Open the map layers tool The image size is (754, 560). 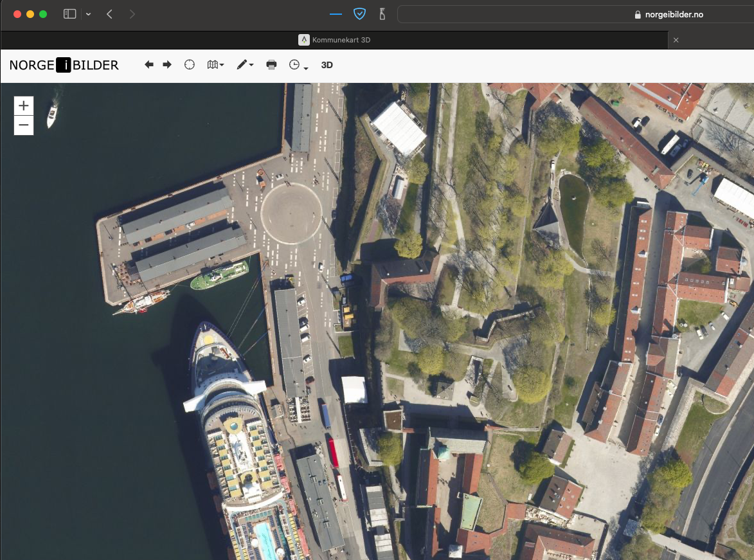pos(212,64)
